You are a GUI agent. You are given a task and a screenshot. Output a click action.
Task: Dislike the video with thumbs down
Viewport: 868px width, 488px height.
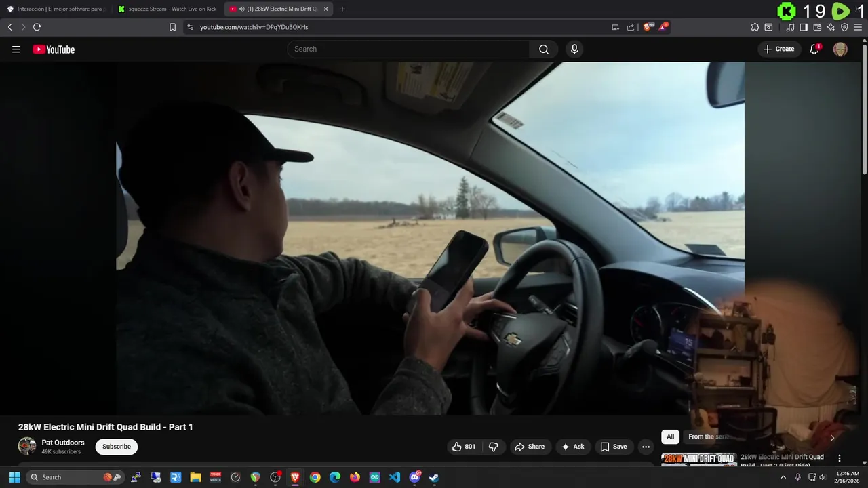click(x=493, y=447)
